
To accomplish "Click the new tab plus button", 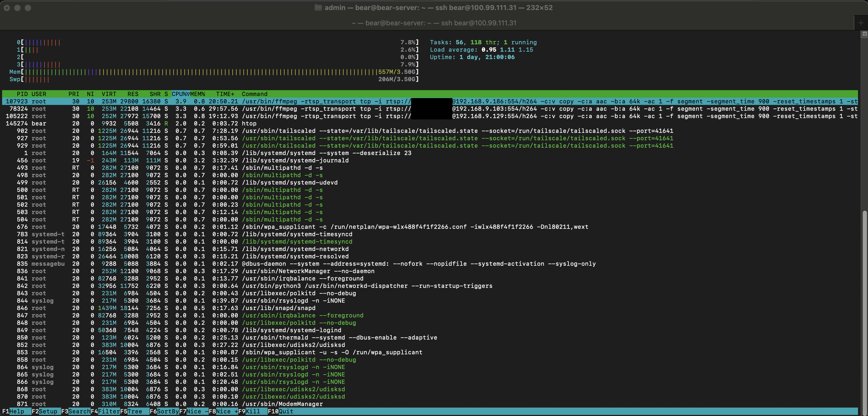I will tap(861, 23).
